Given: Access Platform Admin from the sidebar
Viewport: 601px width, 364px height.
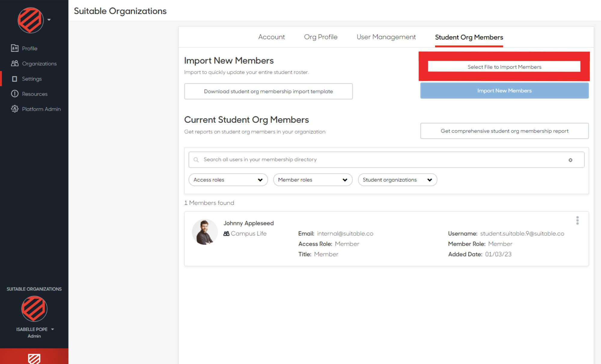Looking at the screenshot, I should tap(41, 109).
